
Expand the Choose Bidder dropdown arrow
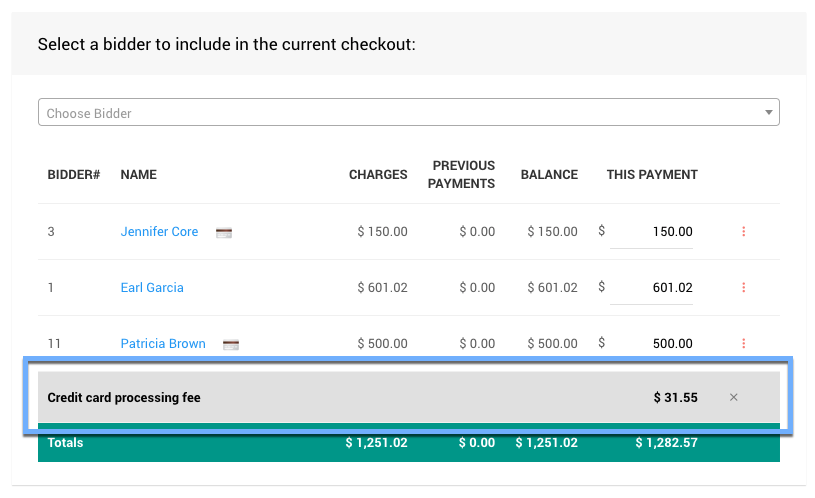tap(768, 113)
